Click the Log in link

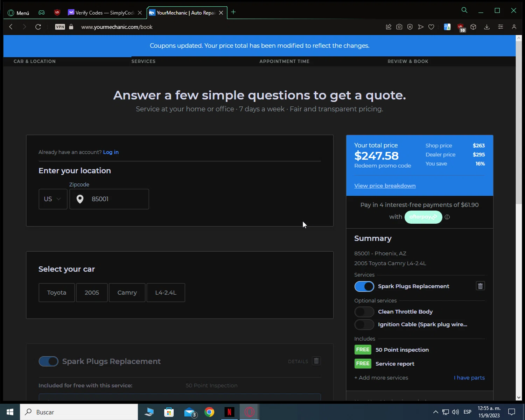pyautogui.click(x=111, y=152)
